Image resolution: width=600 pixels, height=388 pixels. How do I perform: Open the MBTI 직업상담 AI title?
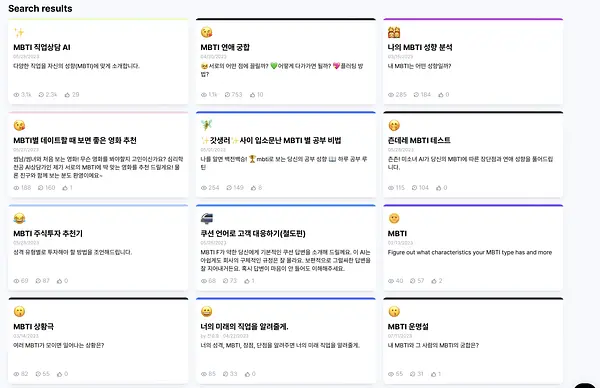click(42, 47)
